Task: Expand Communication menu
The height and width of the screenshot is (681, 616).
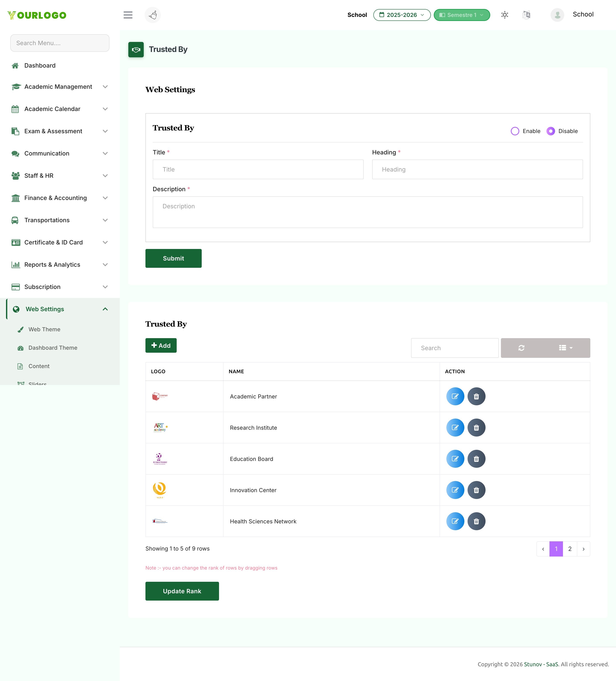Action: (x=60, y=154)
